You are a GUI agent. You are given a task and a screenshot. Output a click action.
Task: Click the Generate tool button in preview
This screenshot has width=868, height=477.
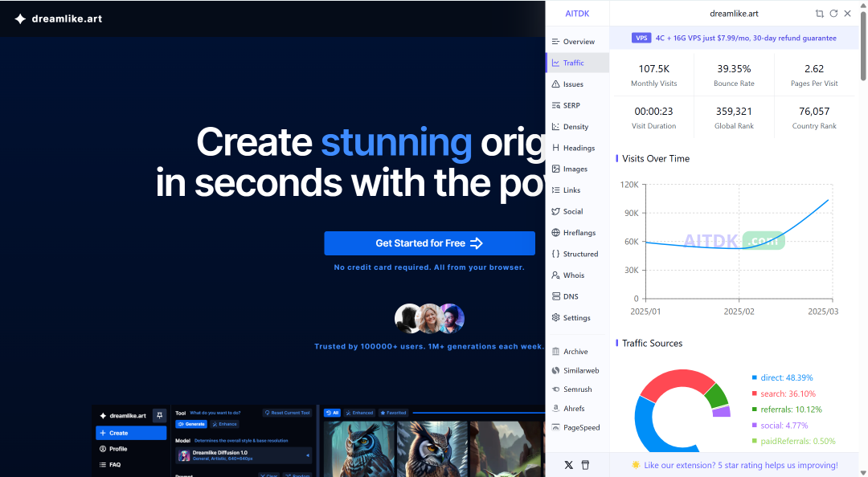(x=191, y=424)
